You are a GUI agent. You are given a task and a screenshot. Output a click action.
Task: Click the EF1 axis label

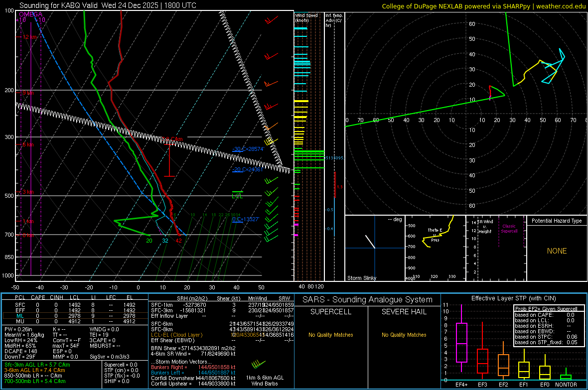tap(524, 385)
